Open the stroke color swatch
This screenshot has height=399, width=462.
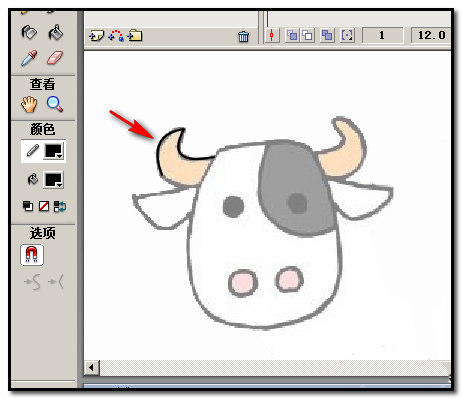(53, 151)
